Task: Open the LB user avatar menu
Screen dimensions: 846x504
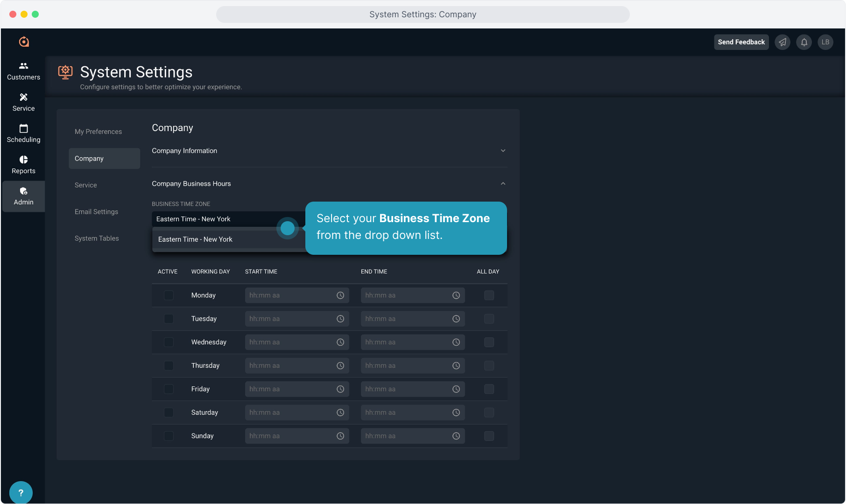Action: tap(825, 42)
